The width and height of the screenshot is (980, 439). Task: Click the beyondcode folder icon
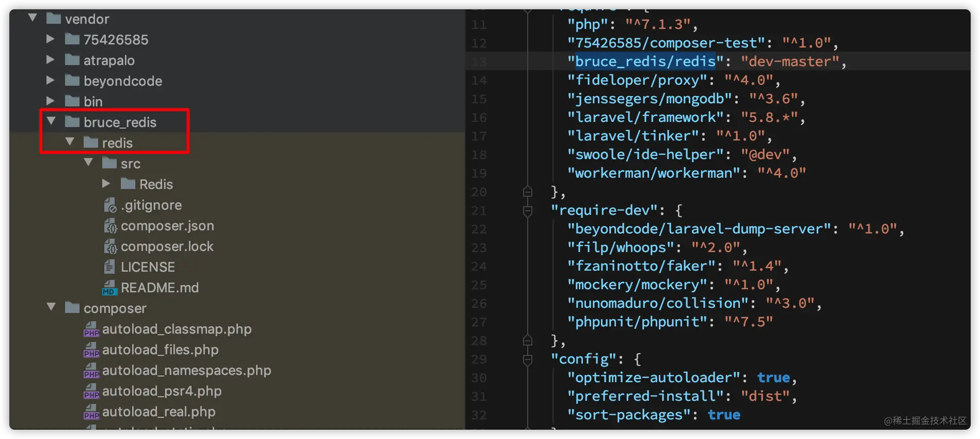coord(72,81)
